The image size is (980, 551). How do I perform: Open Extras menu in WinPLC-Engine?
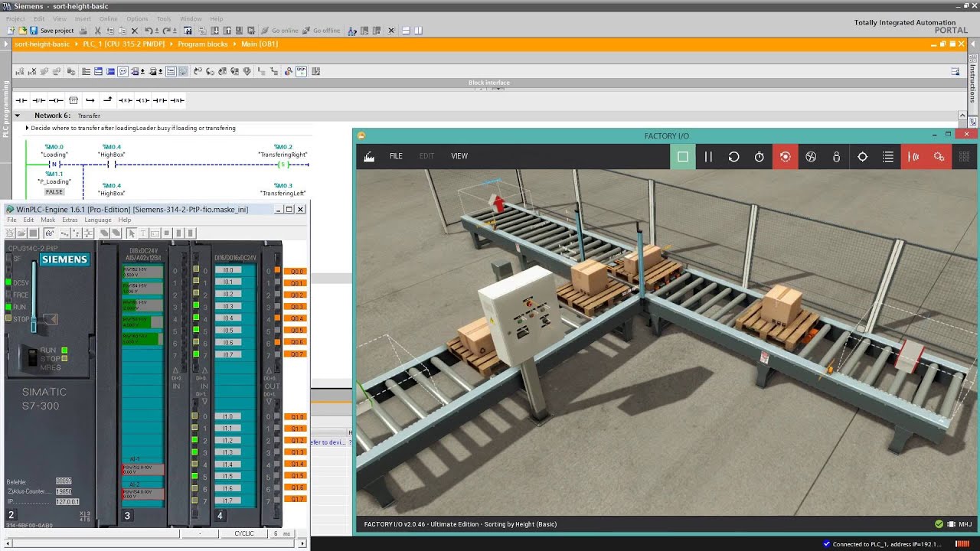coord(70,220)
